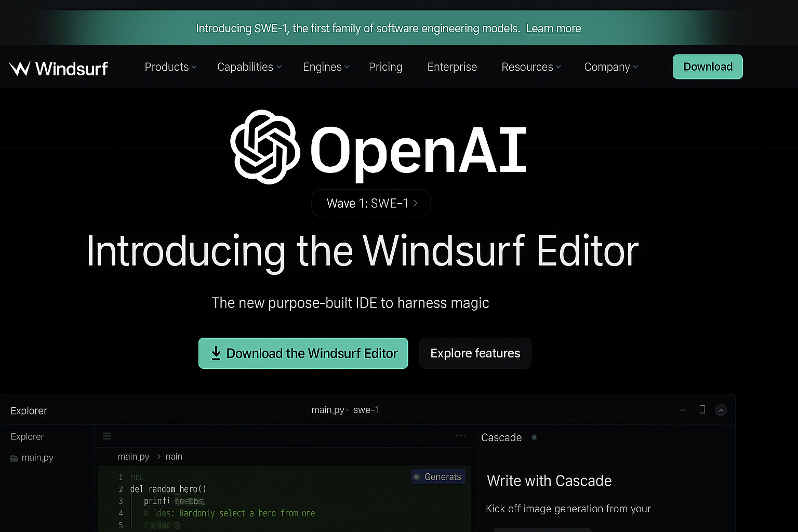Screen dimensions: 798x532
Task: Expand the Resources dropdown
Action: point(531,67)
